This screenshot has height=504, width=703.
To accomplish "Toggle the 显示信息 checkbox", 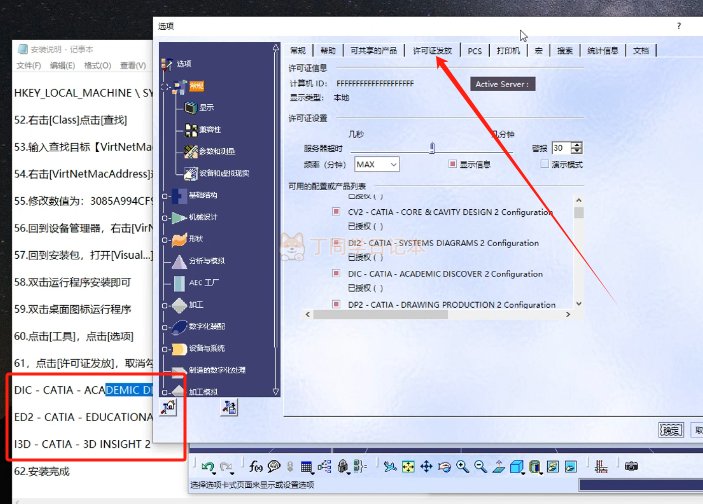I will tap(452, 164).
